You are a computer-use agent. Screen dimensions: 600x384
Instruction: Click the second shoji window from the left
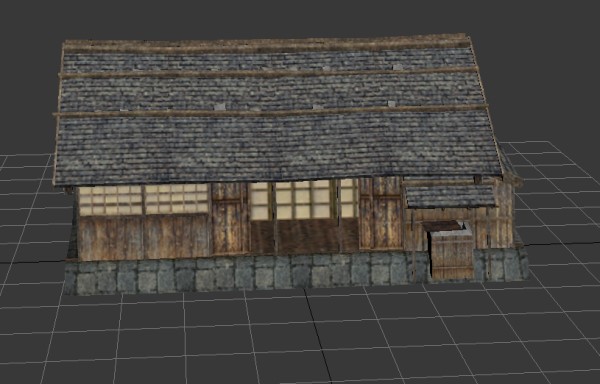pos(176,199)
